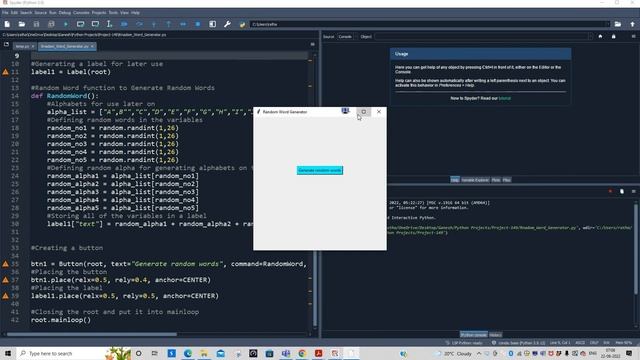The width and height of the screenshot is (640, 360).
Task: Click the console clear-variables page icon
Action: coord(622,191)
